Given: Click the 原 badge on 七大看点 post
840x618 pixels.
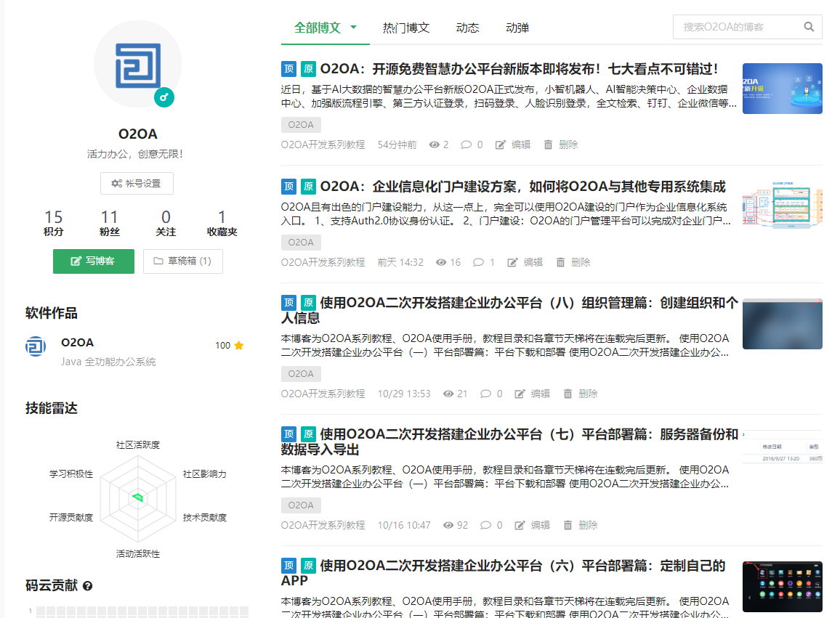Looking at the screenshot, I should 308,68.
